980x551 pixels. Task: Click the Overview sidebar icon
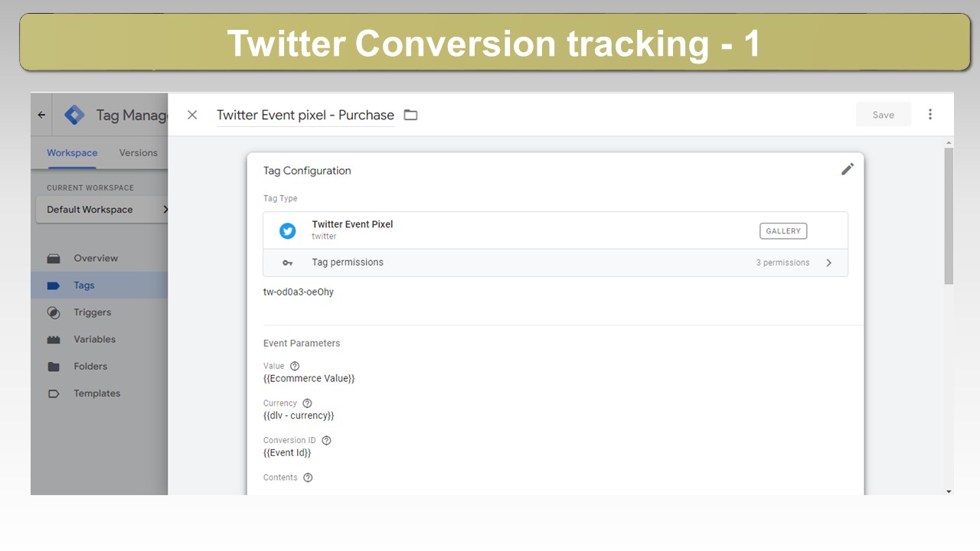[54, 258]
